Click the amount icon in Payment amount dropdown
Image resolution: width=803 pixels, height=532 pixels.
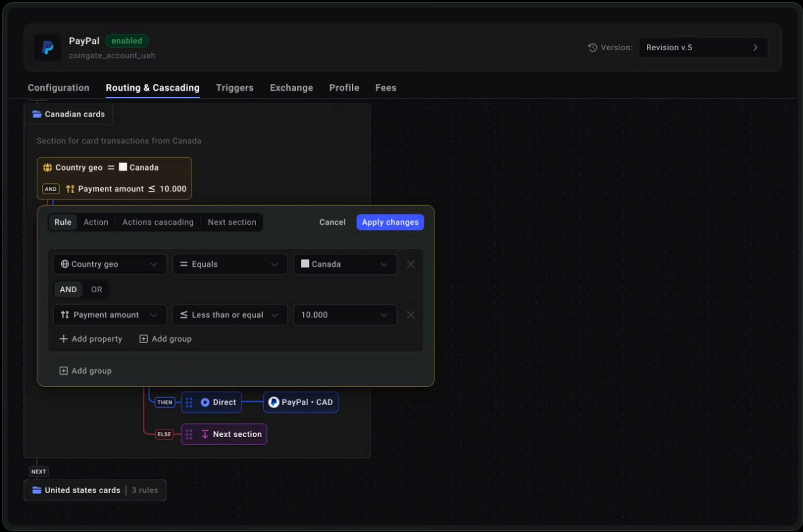coord(65,315)
